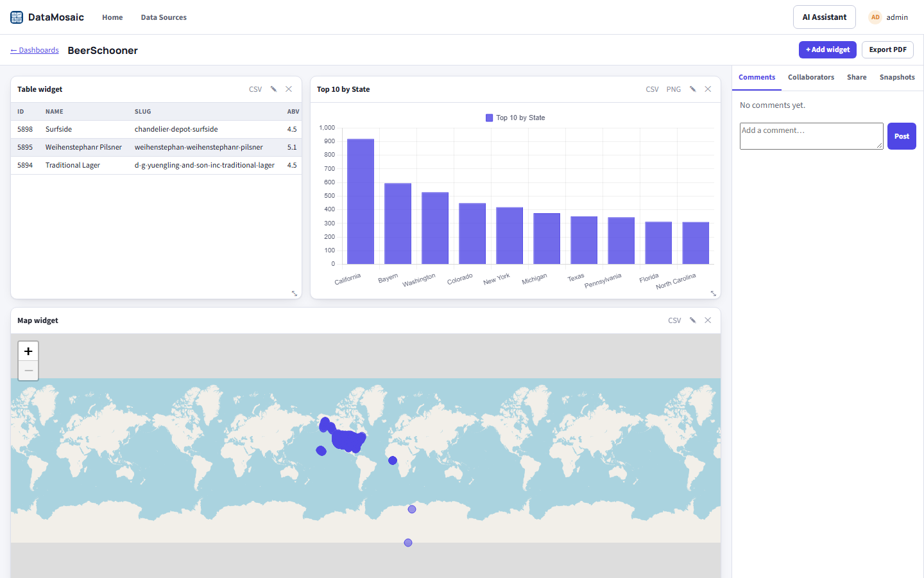Screen dimensions: 924x578
Task: Toggle the Top 10 by State legend series
Action: 515,118
